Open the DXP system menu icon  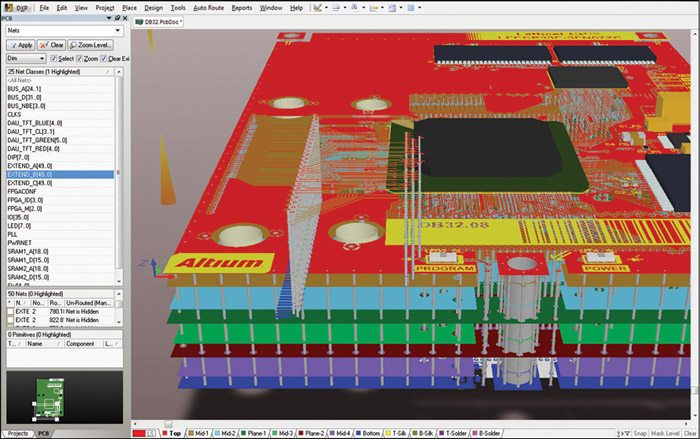pos(17,7)
